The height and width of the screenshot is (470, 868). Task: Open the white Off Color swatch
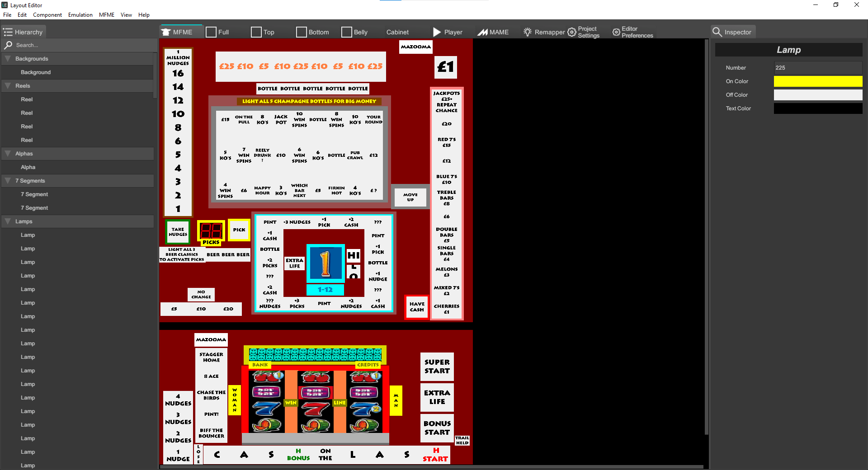tap(818, 95)
